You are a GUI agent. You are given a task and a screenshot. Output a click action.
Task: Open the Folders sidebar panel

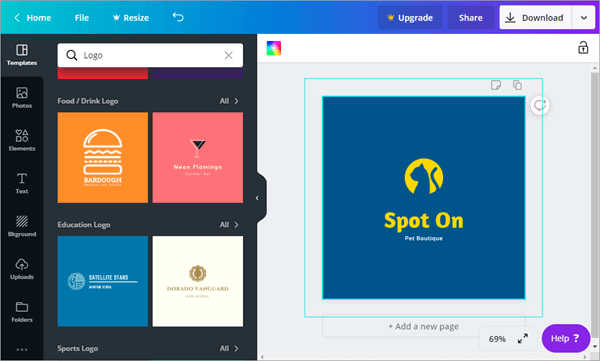(x=22, y=312)
